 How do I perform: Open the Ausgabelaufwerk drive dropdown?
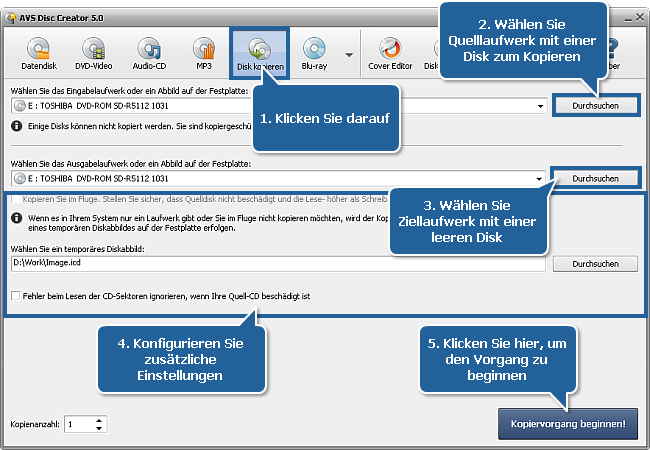click(539, 179)
